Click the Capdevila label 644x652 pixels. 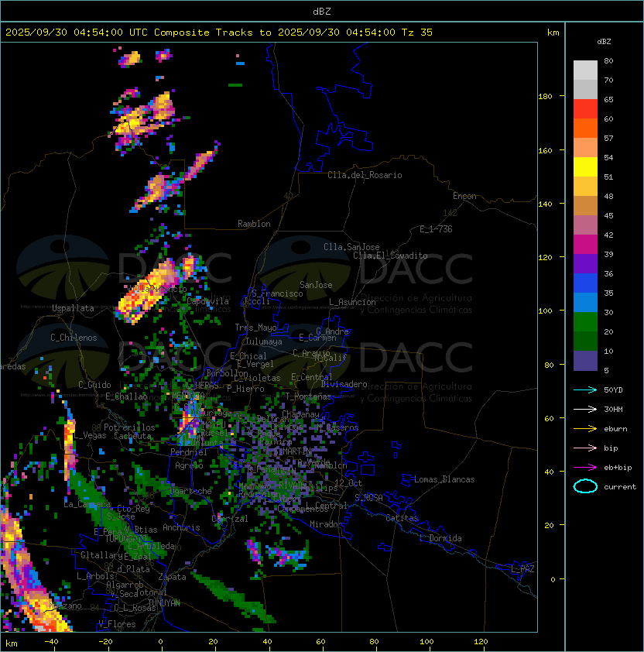point(207,301)
